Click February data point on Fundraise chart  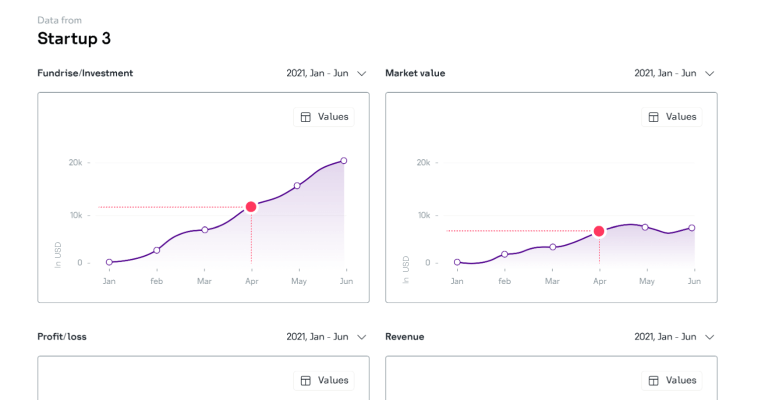click(156, 250)
